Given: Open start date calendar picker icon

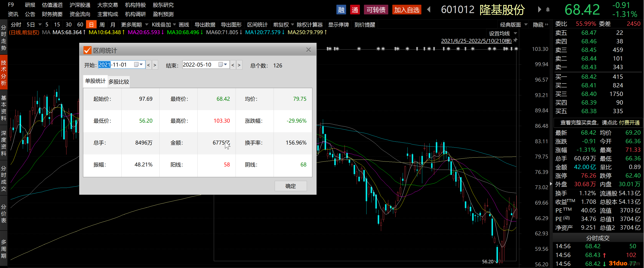Looking at the screenshot, I should pyautogui.click(x=137, y=65).
